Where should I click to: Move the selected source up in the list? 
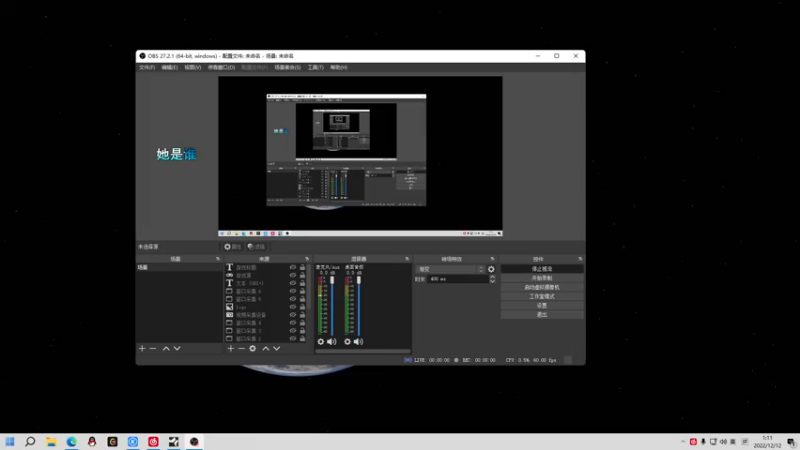tap(265, 348)
